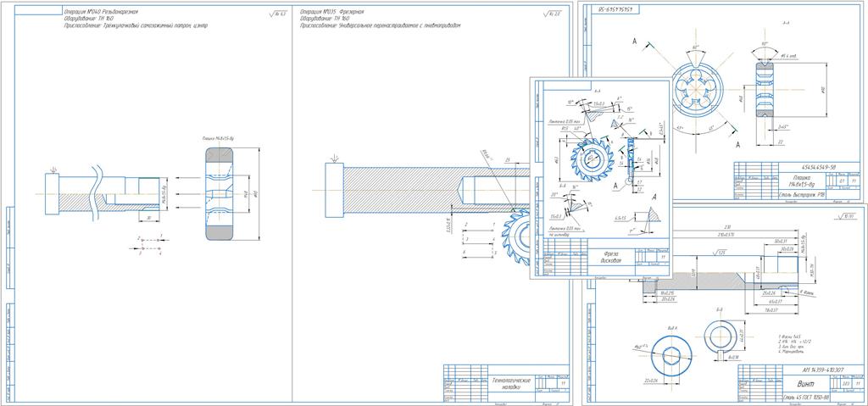868x406 pixels.
Task: Click the 'Сталь 45 ГОСТ 1050-88' material text
Action: coord(805,398)
